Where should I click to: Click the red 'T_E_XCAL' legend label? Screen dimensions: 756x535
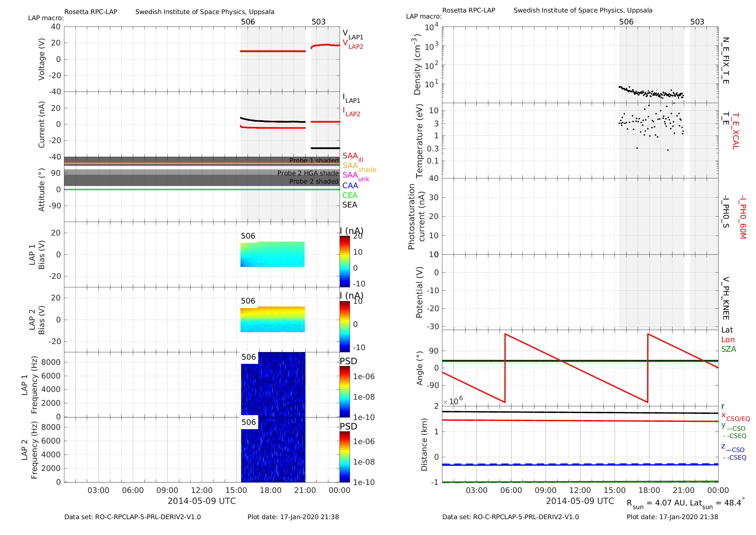point(735,131)
